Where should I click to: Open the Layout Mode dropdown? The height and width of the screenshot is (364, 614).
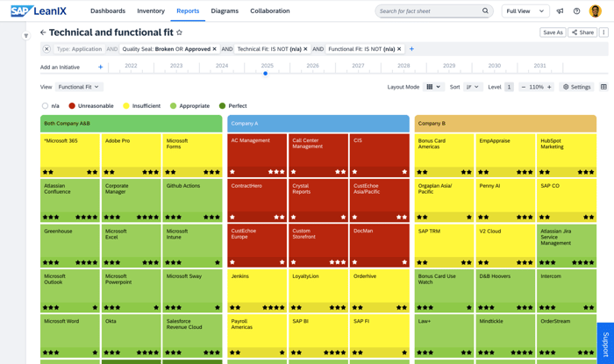[x=433, y=87]
